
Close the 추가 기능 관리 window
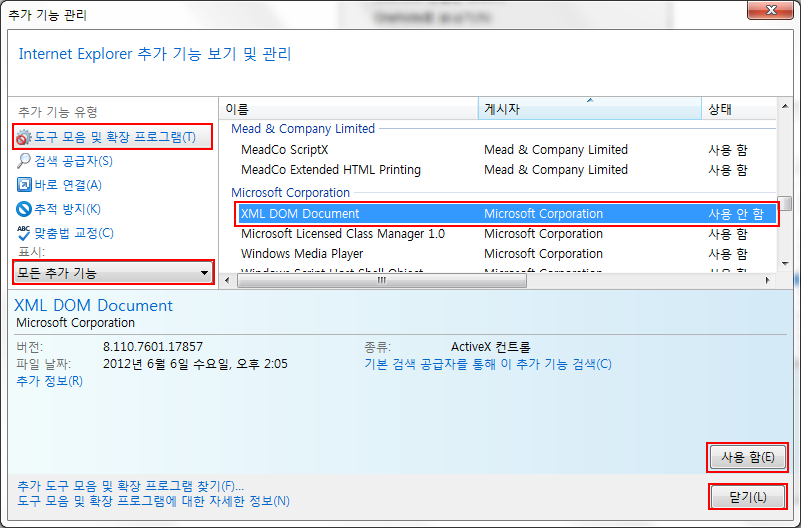click(x=770, y=10)
